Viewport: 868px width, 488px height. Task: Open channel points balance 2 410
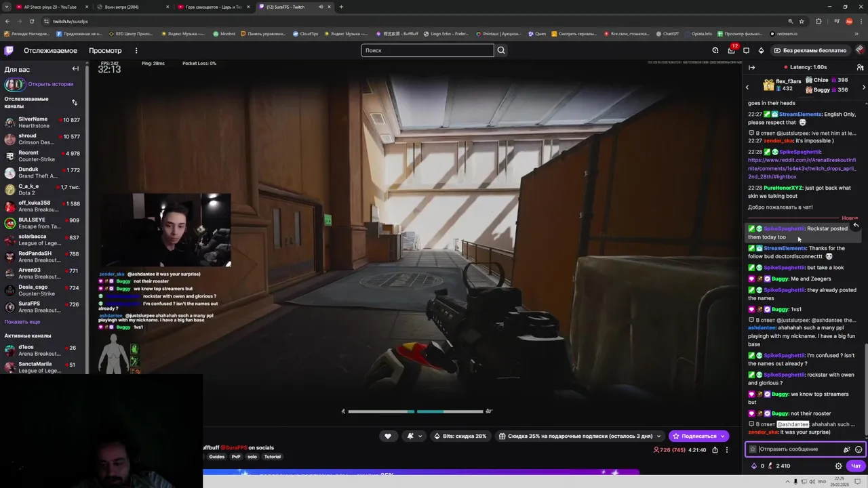[779, 466]
